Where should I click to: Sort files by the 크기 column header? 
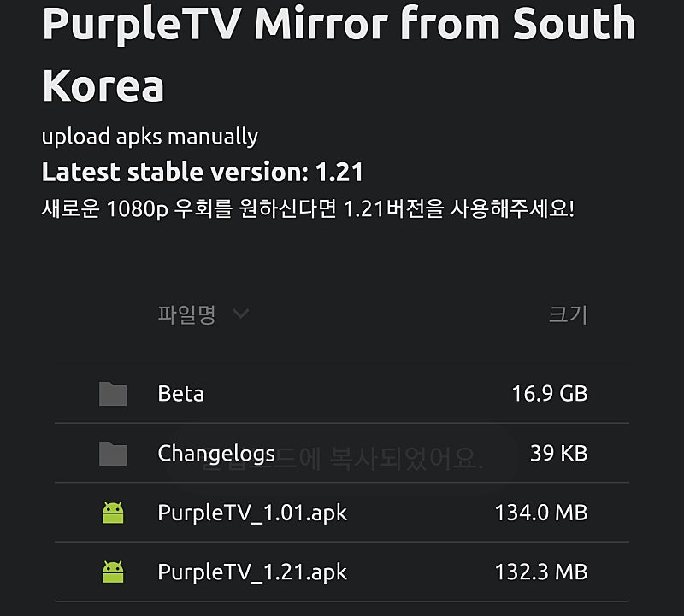568,314
